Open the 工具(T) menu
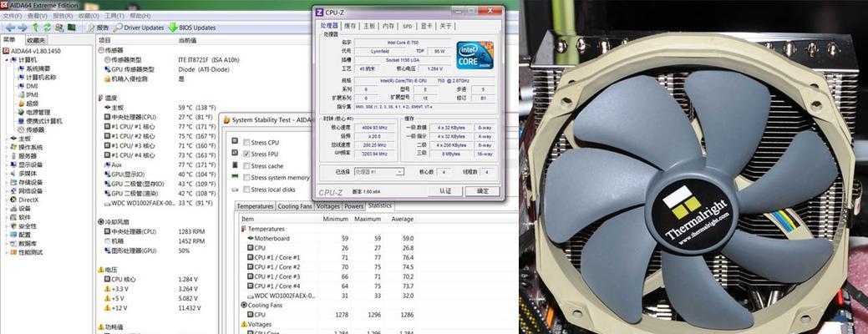Image resolution: width=868 pixels, height=334 pixels. tap(114, 16)
